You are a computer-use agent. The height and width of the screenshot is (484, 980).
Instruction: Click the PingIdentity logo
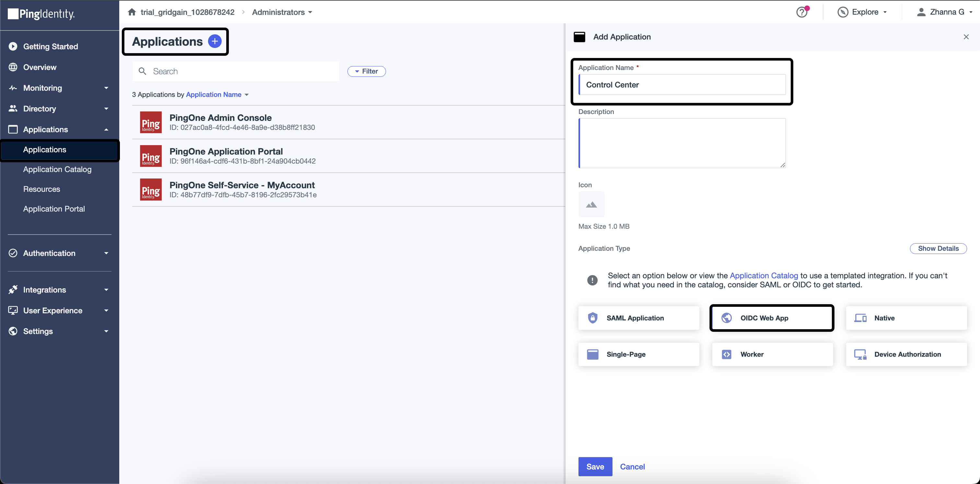pyautogui.click(x=41, y=14)
